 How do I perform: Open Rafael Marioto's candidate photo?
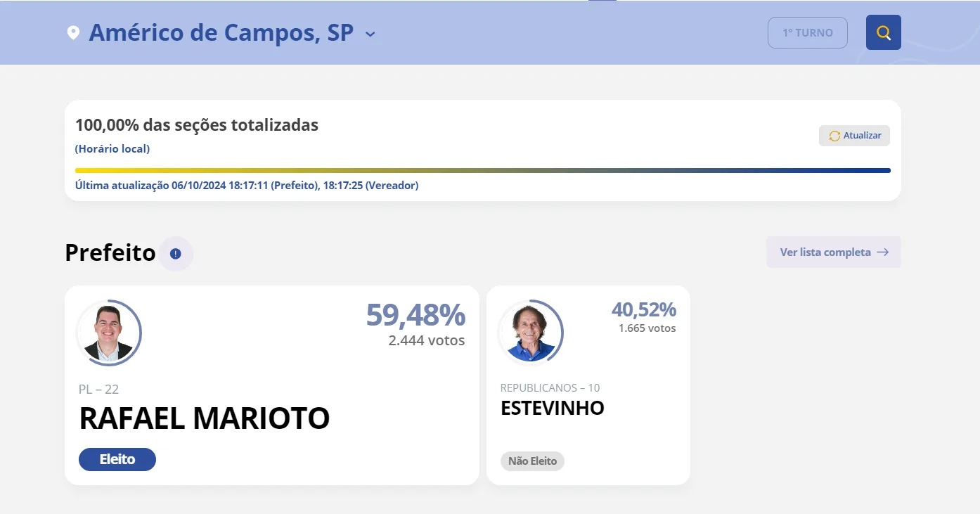coord(109,333)
